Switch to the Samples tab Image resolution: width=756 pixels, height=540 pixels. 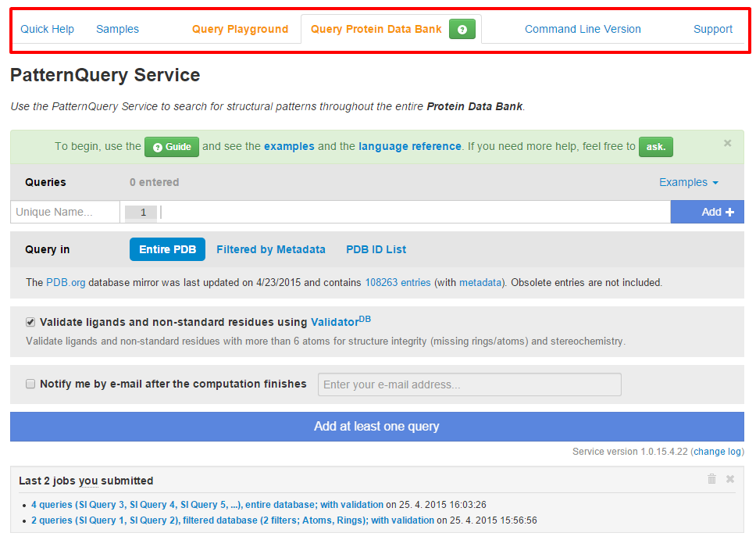pos(118,29)
